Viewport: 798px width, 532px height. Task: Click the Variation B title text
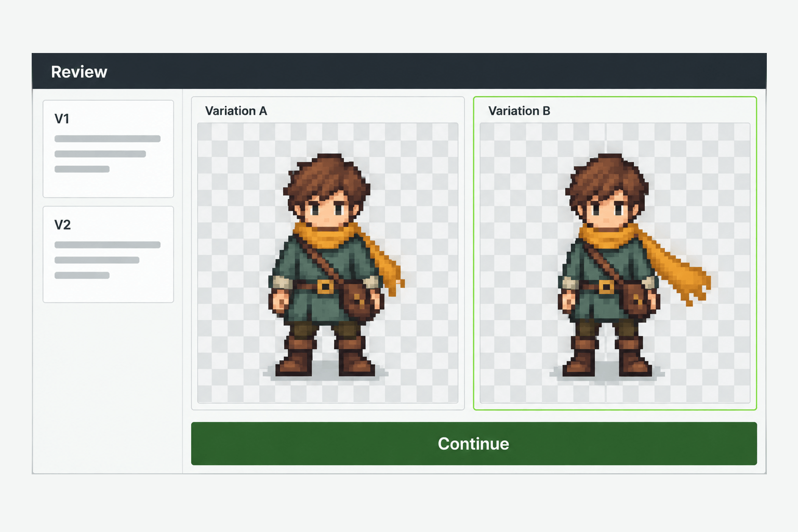[519, 111]
